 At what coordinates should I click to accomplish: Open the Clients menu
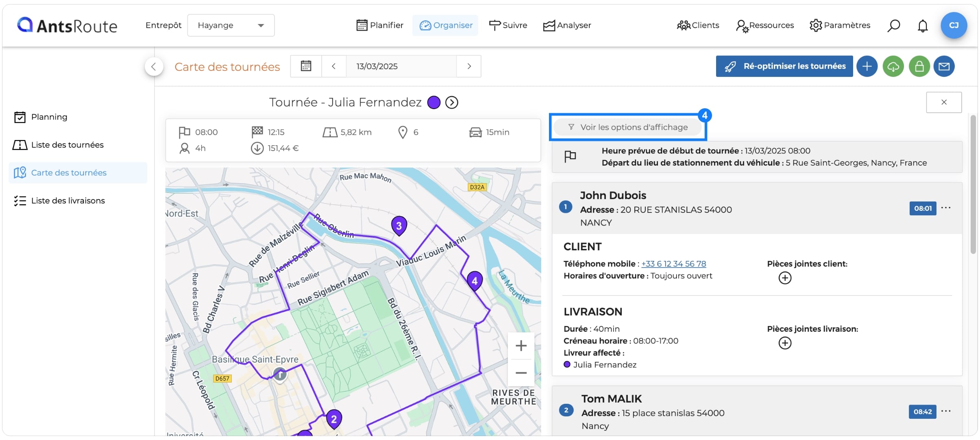click(698, 25)
